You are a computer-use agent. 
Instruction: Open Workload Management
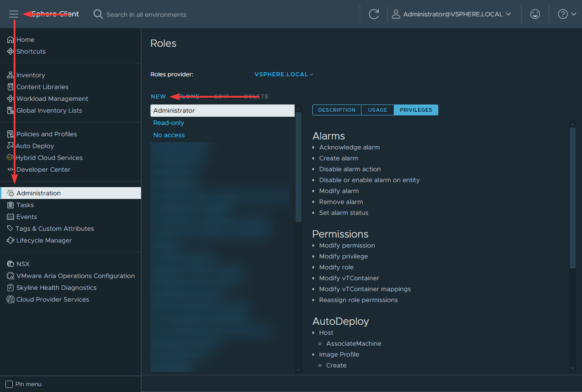click(x=10, y=99)
